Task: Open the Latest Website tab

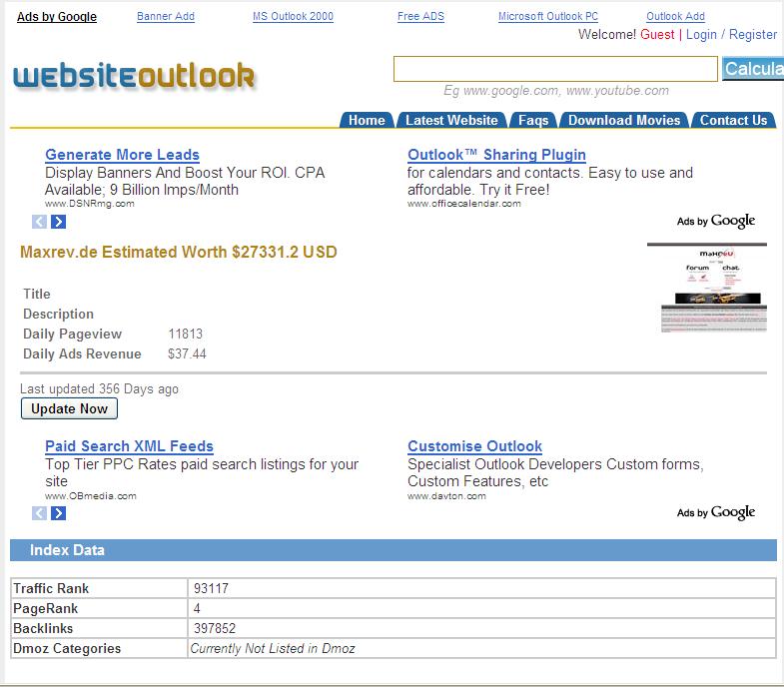Action: pyautogui.click(x=451, y=120)
